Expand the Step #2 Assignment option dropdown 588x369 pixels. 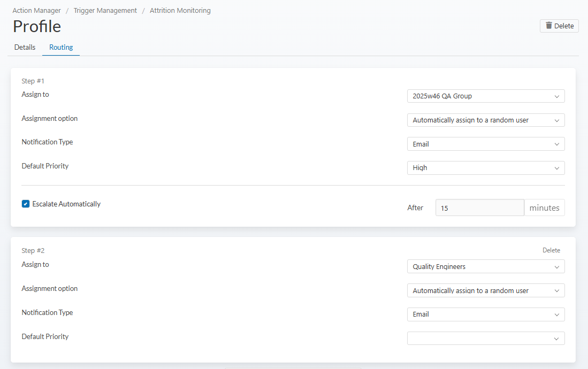click(x=485, y=290)
